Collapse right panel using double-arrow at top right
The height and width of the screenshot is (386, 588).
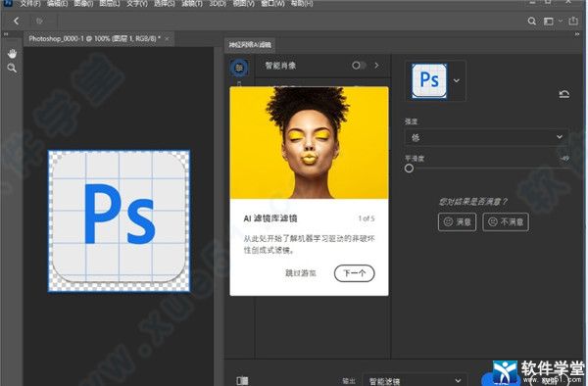577,34
